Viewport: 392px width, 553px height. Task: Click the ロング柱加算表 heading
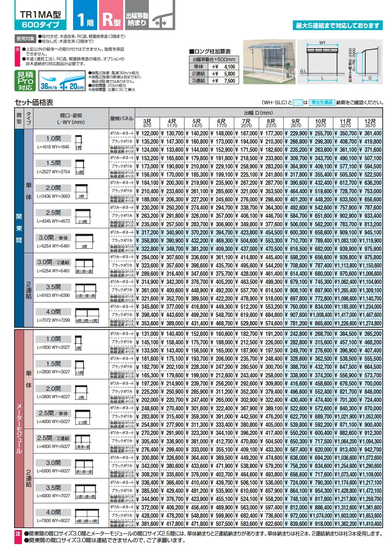(x=210, y=52)
